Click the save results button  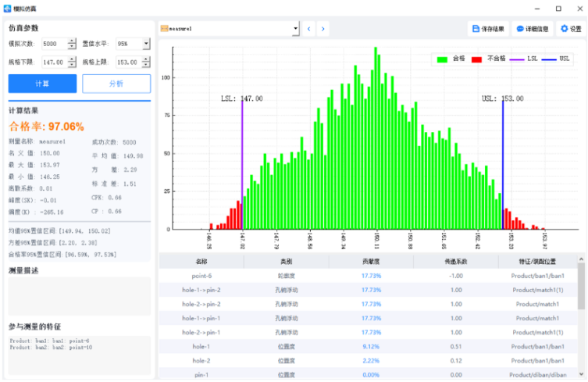coord(488,29)
